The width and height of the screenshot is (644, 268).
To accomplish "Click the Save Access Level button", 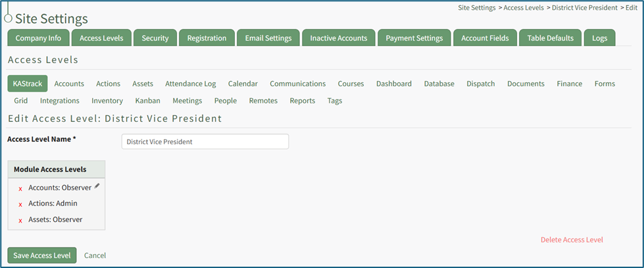I will pyautogui.click(x=42, y=255).
